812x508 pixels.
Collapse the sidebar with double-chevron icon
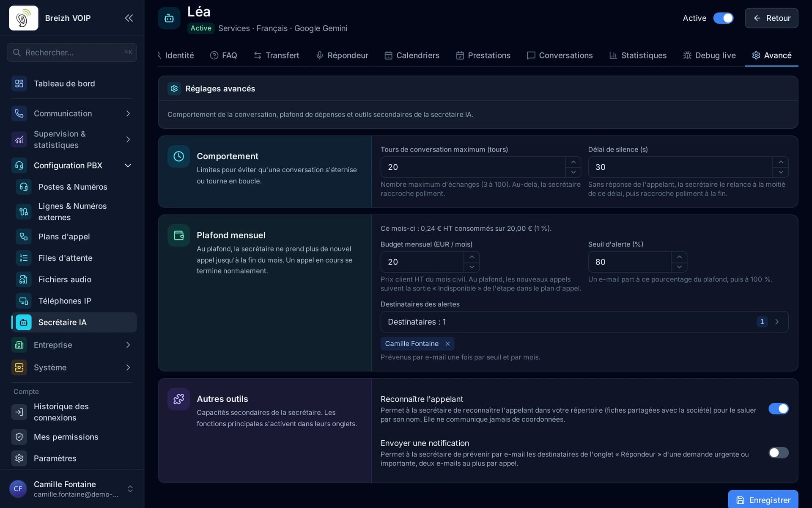pyautogui.click(x=129, y=18)
